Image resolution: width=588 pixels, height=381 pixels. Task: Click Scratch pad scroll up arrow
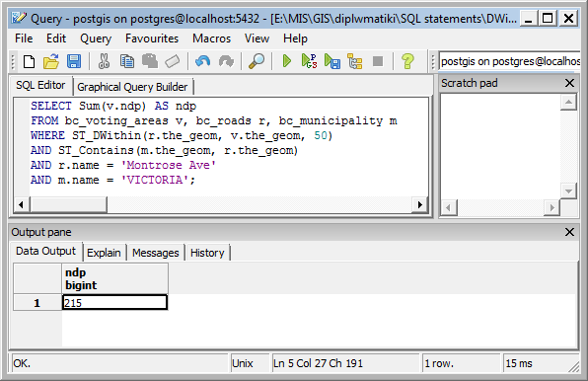tap(568, 102)
